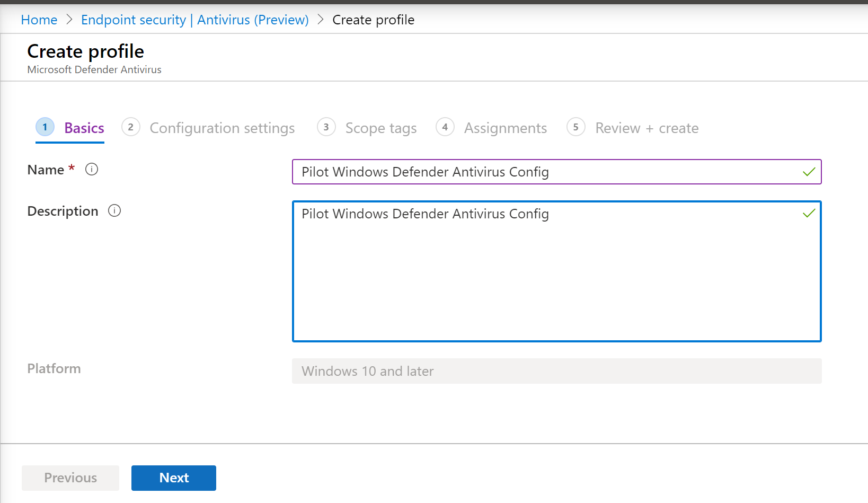Click the green checkmark in Description box

[x=809, y=213]
